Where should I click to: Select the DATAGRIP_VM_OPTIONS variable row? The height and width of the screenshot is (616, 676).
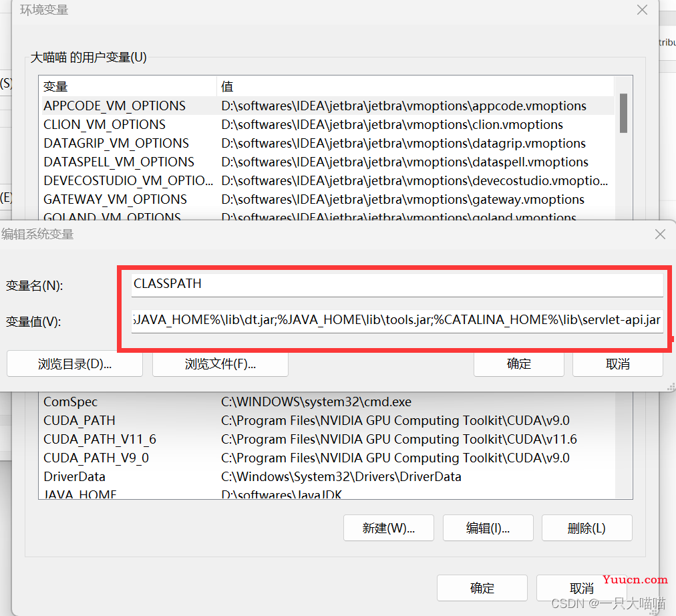tap(327, 143)
